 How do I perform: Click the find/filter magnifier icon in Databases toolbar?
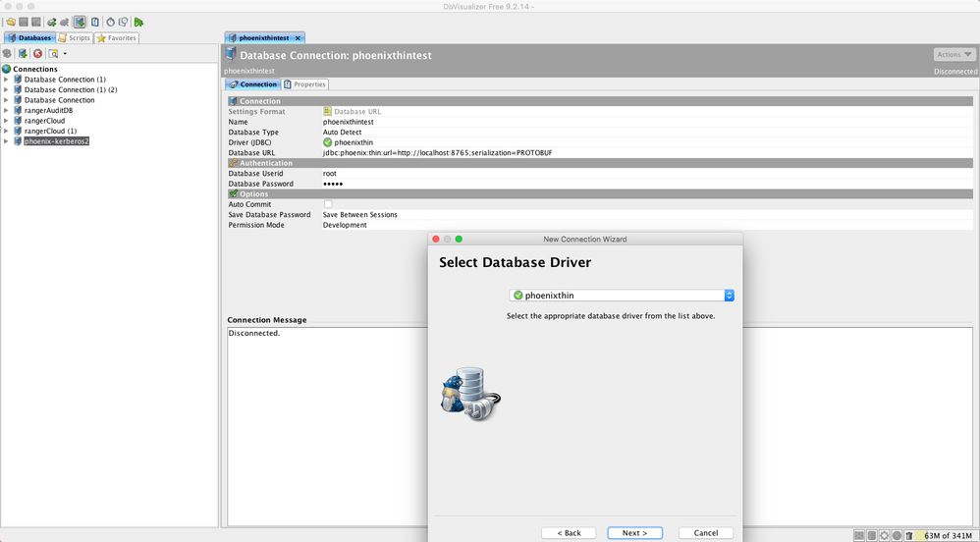click(x=53, y=53)
